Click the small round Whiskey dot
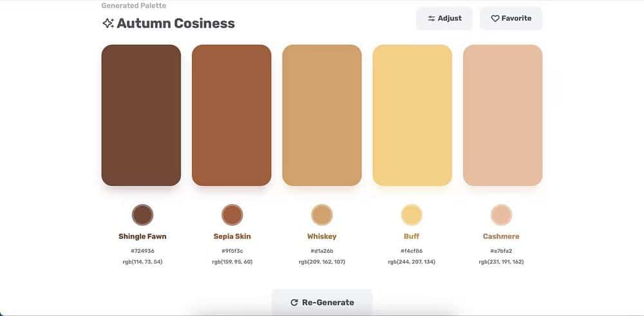Viewport: 644px width, 316px height. click(322, 214)
